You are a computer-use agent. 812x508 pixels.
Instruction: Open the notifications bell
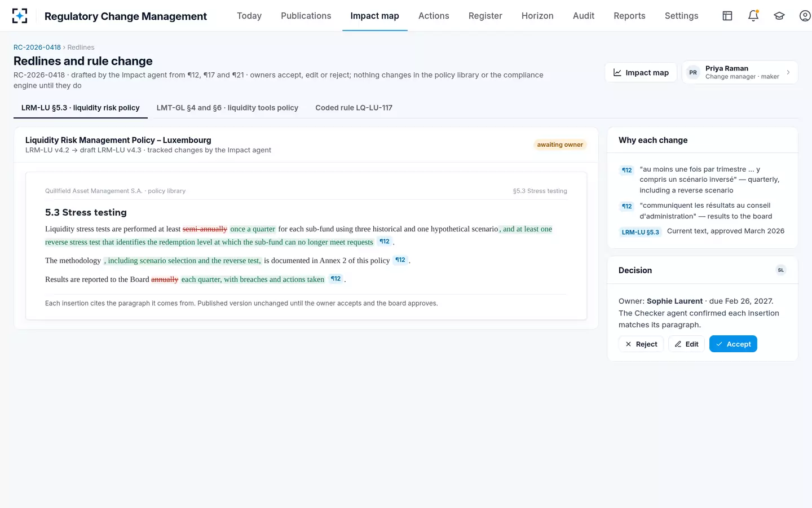pos(753,16)
